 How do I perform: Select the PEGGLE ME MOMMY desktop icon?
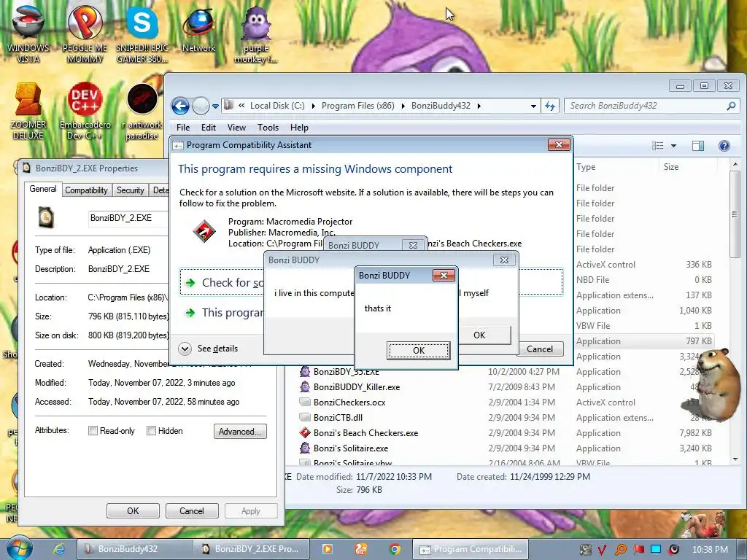[x=85, y=34]
